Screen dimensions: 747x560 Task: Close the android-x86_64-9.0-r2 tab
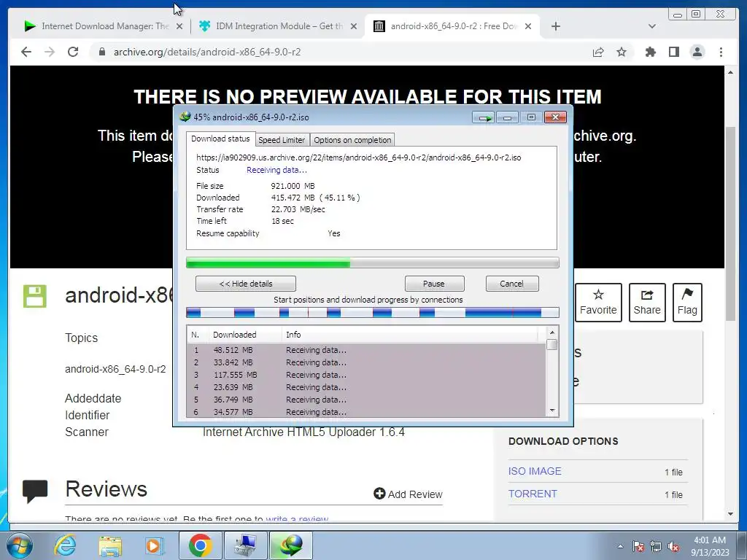click(x=528, y=26)
